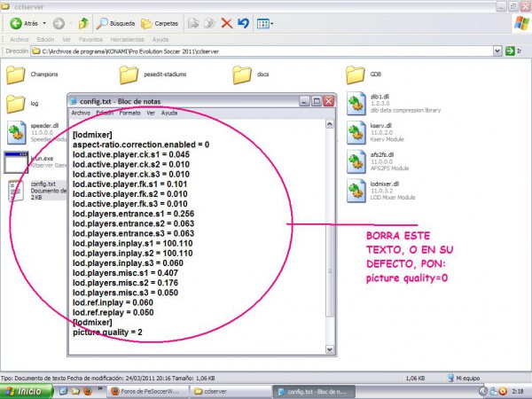Open Explorer Ver menu
This screenshot has width=532, height=399.
click(x=66, y=39)
